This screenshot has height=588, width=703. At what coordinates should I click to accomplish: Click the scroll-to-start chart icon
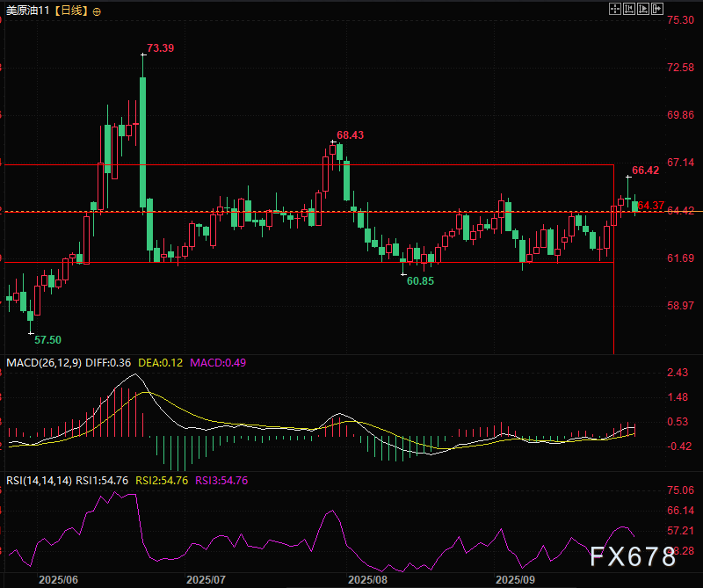point(628,8)
